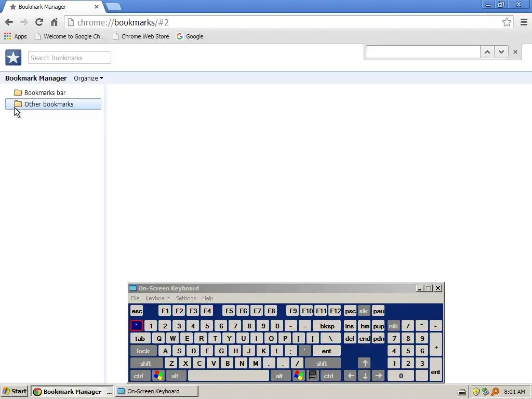Bookmark this page with the star icon
Image resolution: width=532 pixels, height=399 pixels.
point(507,22)
